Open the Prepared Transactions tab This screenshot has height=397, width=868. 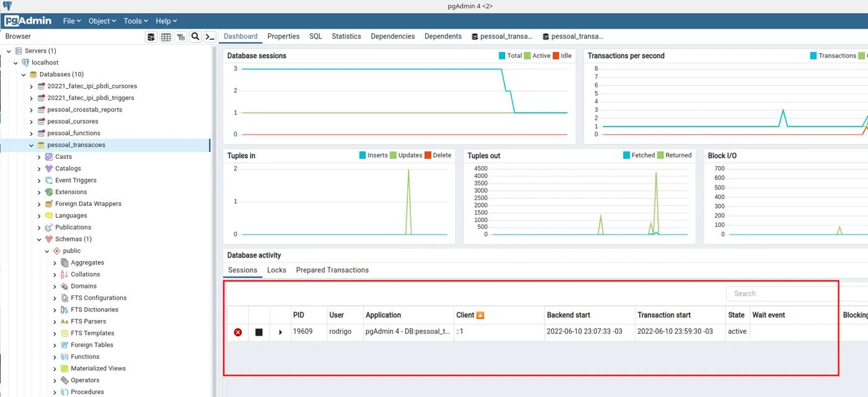[332, 270]
